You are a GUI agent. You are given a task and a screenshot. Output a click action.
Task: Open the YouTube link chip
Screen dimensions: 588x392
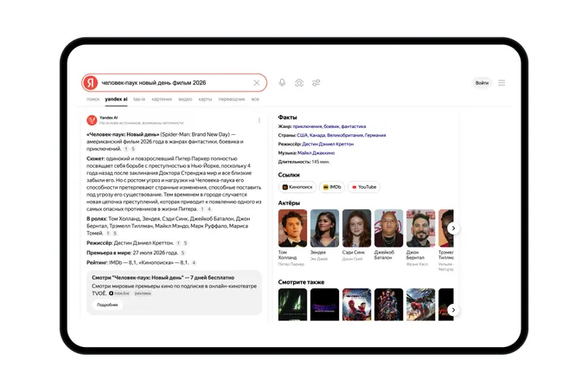(x=364, y=187)
